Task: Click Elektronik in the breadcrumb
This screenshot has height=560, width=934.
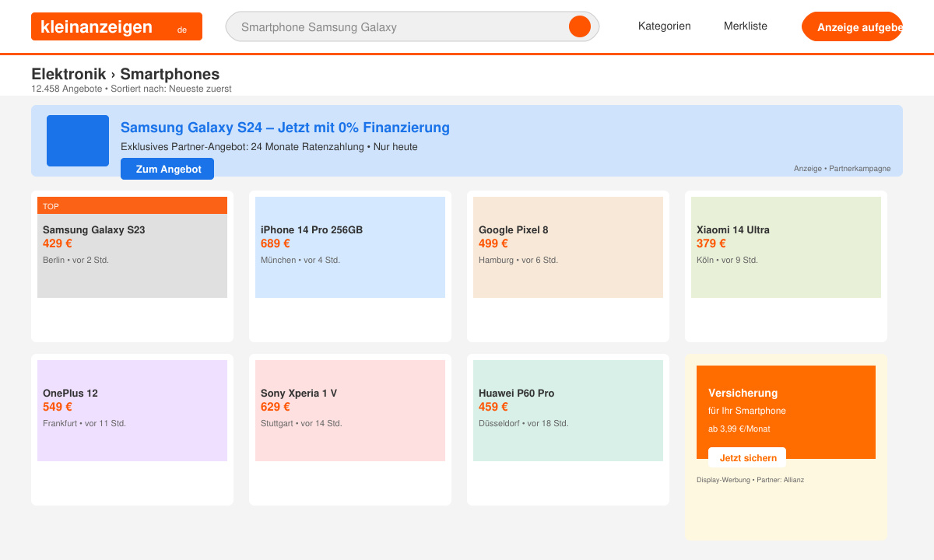Action: coord(68,74)
